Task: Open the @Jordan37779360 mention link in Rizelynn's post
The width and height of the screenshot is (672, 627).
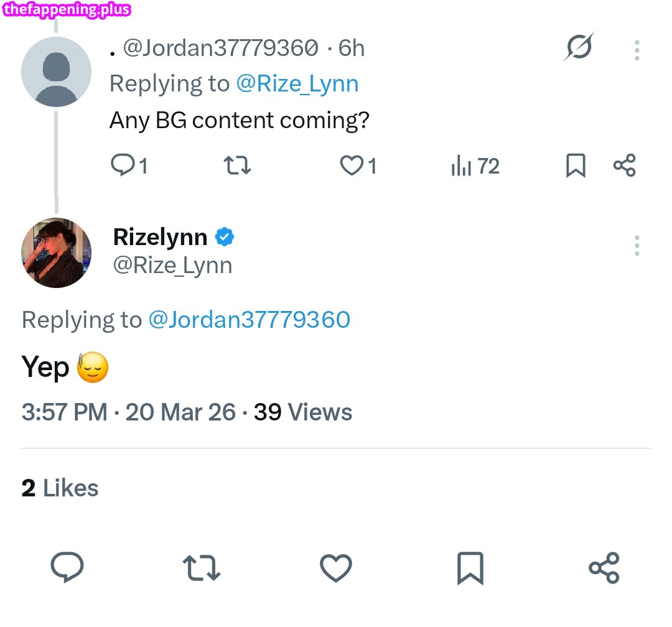Action: [249, 320]
